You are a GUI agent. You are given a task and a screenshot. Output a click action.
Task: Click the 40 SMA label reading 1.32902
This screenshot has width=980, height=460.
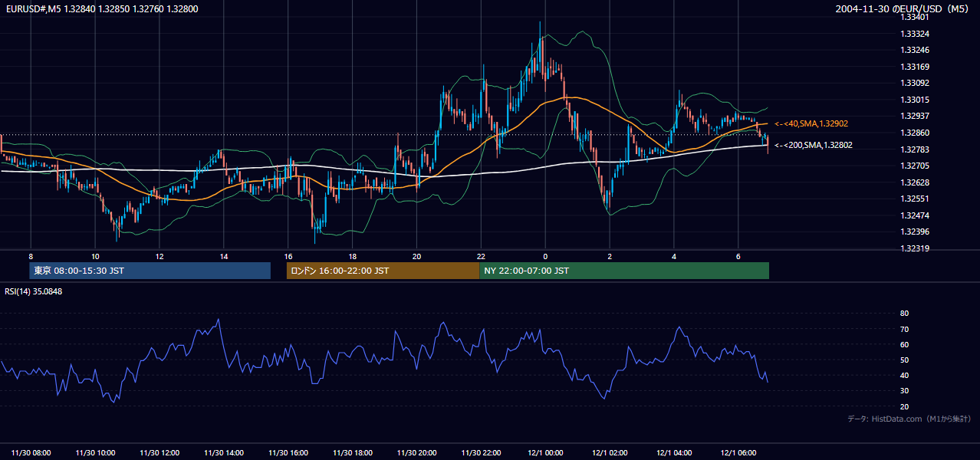[811, 123]
